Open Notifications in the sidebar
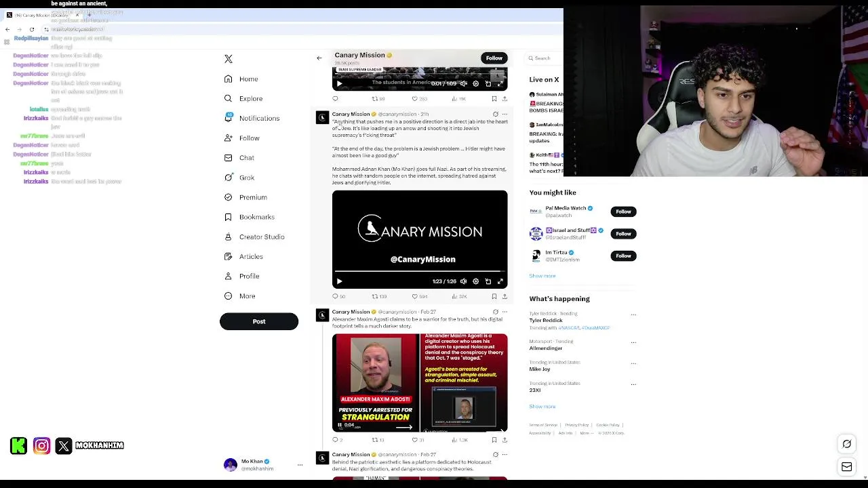This screenshot has width=868, height=488. tap(252, 119)
